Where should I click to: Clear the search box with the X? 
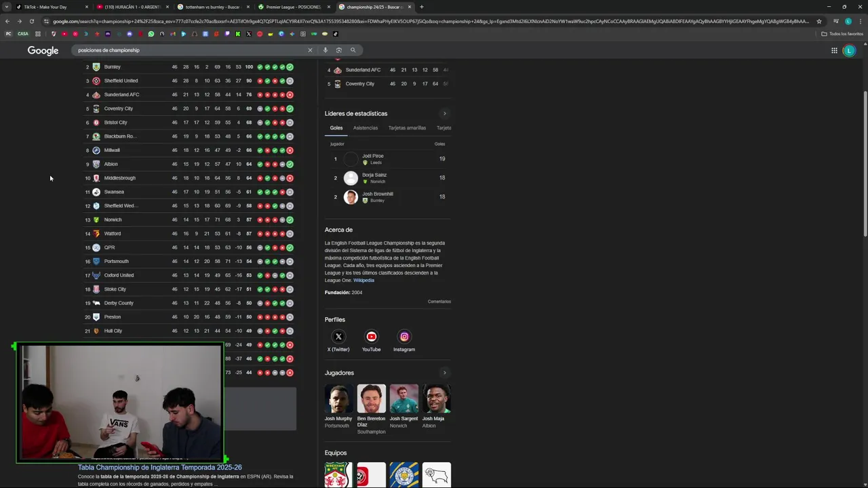click(311, 50)
